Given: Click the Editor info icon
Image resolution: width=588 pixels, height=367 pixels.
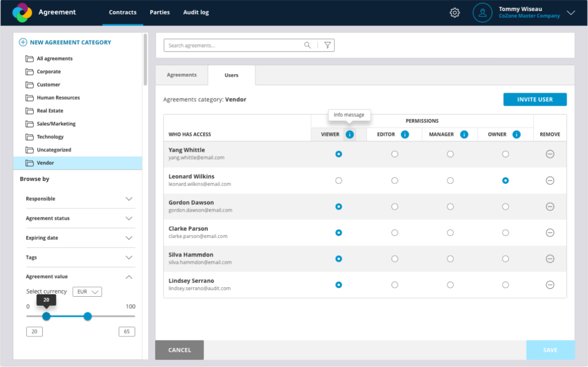Looking at the screenshot, I should point(405,135).
